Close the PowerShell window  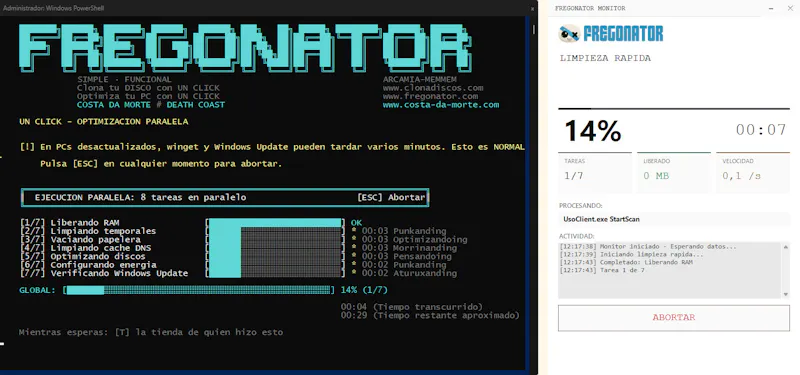pos(532,9)
